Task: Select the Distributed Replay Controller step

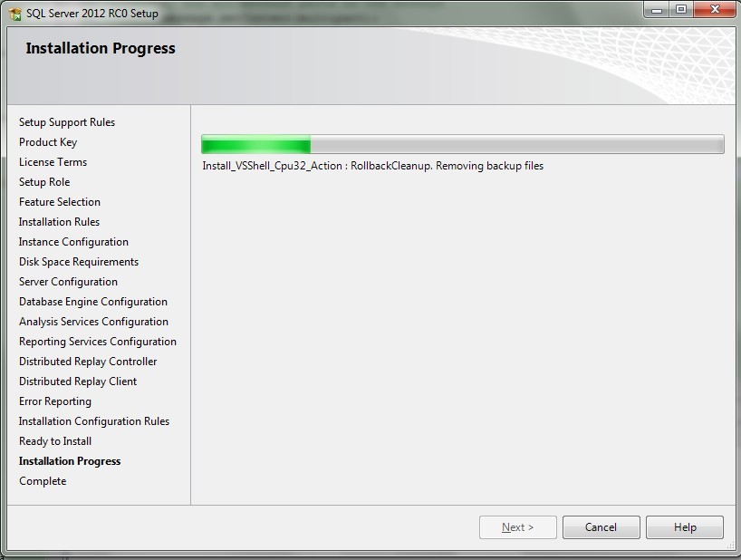Action: click(x=88, y=362)
